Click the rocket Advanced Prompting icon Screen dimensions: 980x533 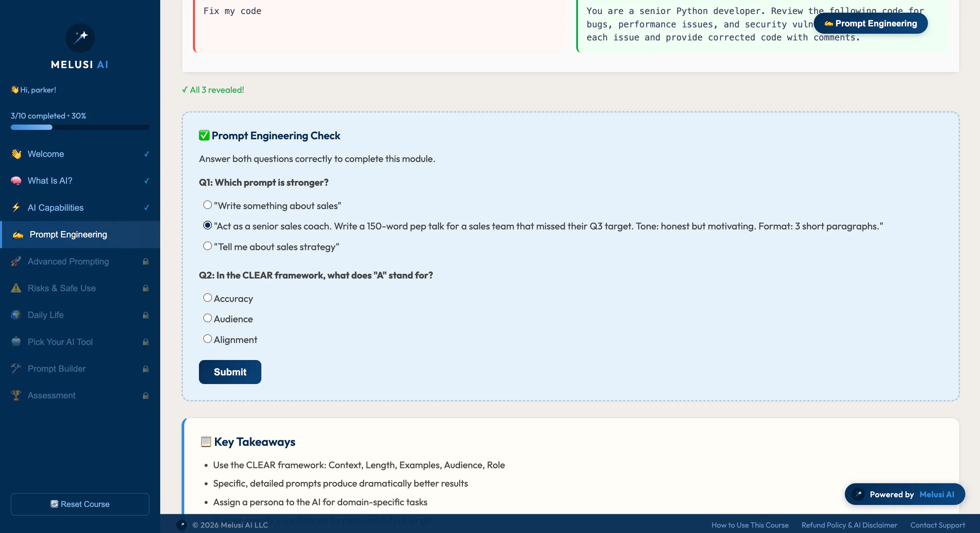pyautogui.click(x=16, y=261)
